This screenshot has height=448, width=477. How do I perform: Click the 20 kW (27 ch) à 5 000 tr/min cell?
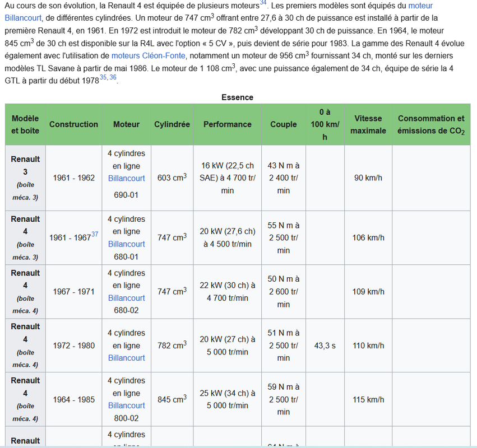227,346
